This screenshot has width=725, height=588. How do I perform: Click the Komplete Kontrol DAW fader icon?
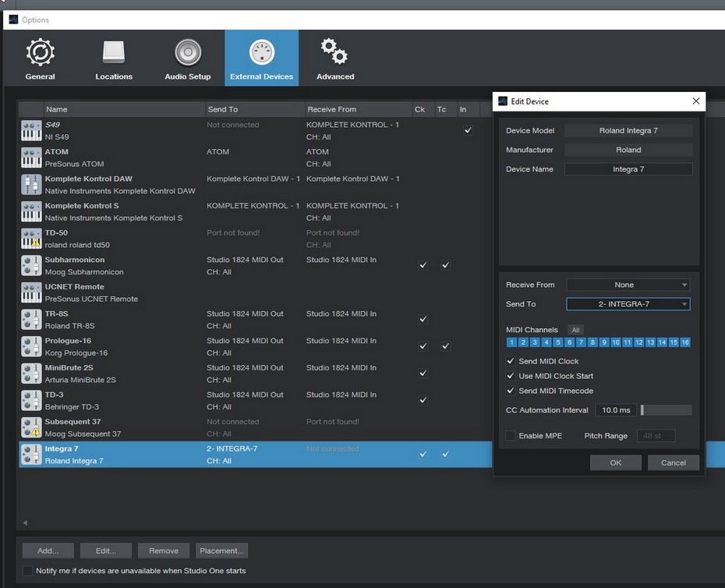click(x=31, y=185)
